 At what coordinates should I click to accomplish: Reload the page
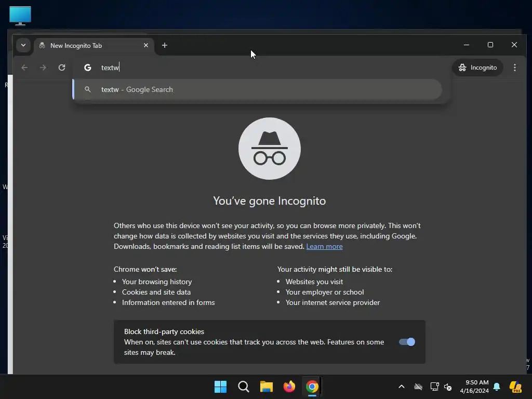[x=62, y=68]
